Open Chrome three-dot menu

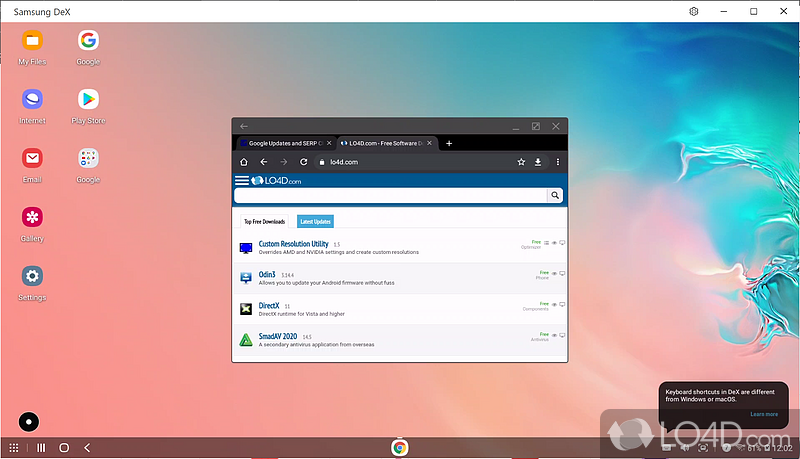tap(558, 162)
